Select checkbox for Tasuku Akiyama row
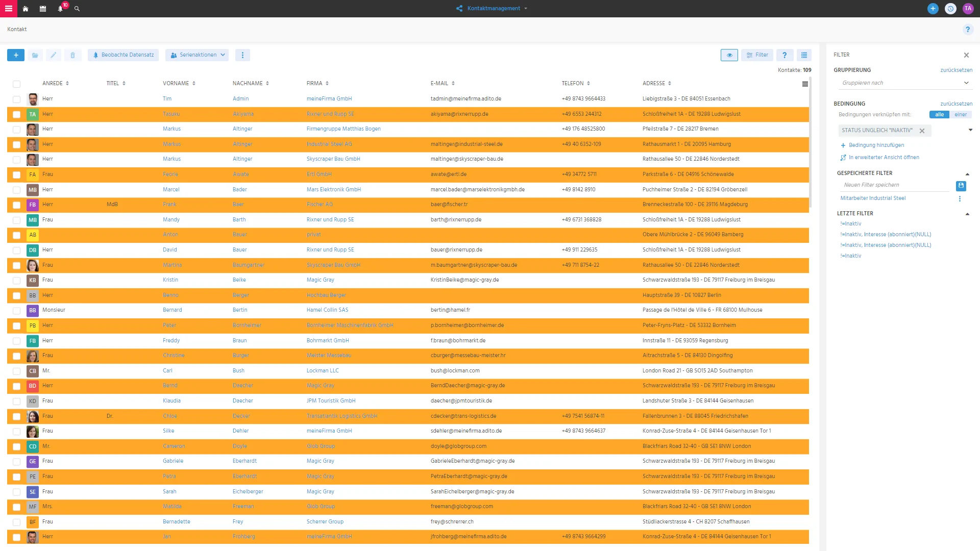 [x=16, y=115]
